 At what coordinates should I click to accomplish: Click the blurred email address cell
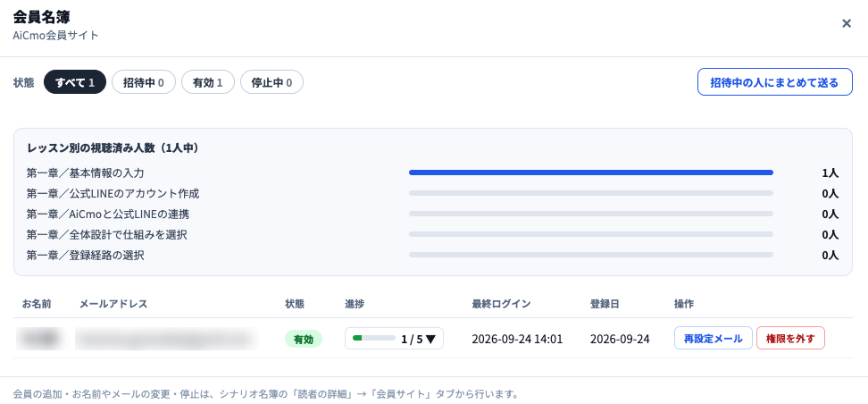coord(167,339)
